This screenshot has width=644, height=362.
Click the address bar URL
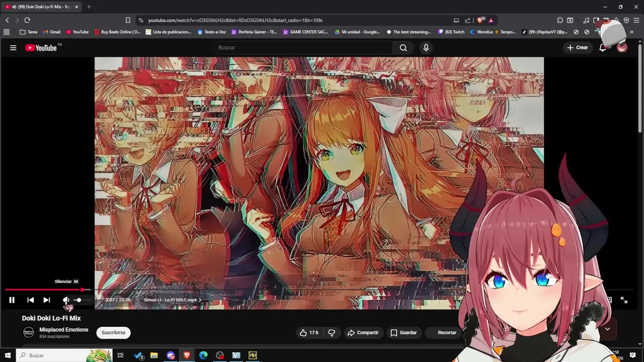[235, 20]
